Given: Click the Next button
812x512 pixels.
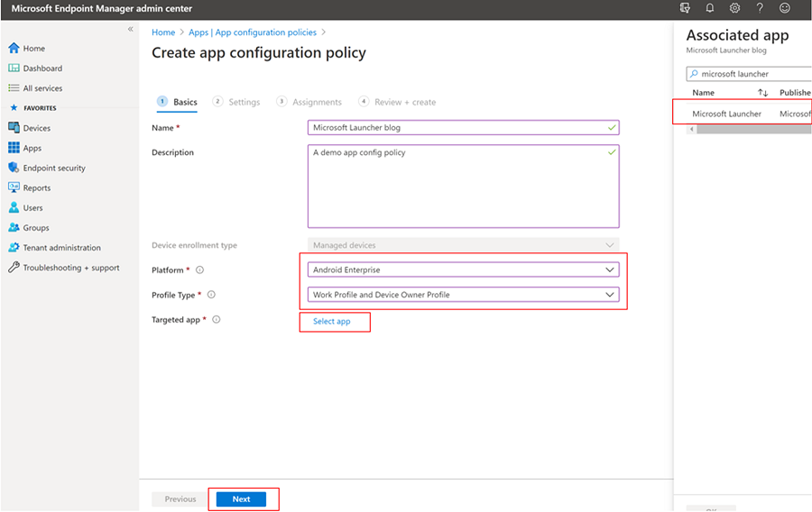Looking at the screenshot, I should 241,499.
